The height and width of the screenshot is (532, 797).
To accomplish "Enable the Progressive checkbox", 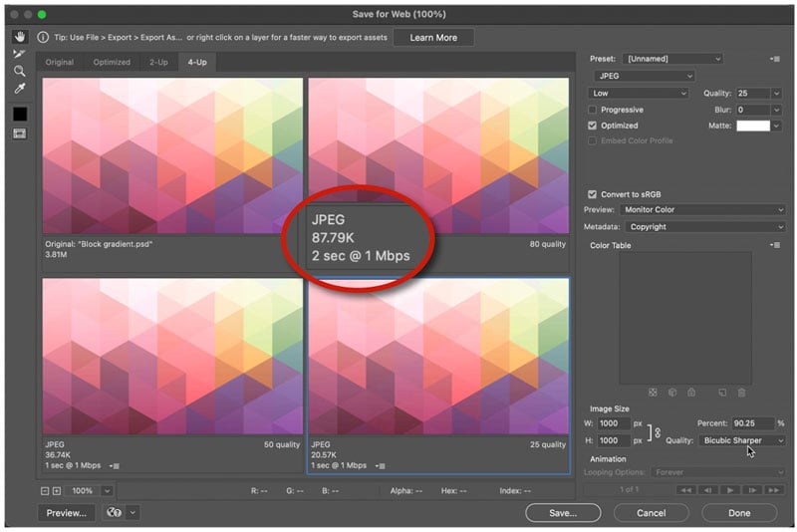I will point(593,110).
